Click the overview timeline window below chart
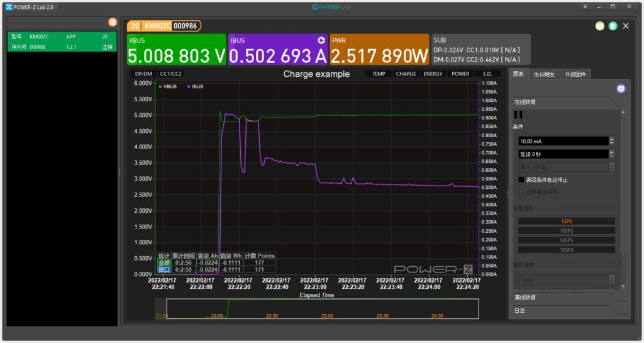644x343 pixels. pos(323,308)
